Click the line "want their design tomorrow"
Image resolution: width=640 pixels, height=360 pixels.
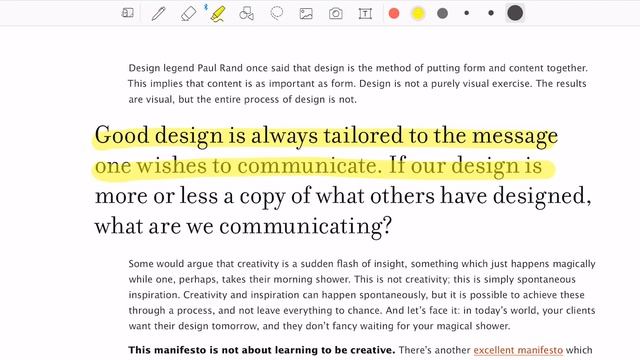tap(319, 326)
